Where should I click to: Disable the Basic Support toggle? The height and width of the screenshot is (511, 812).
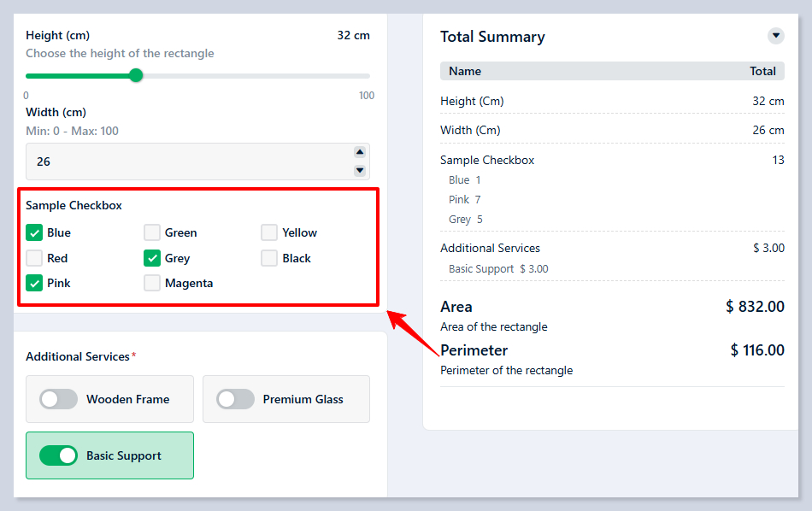[x=59, y=455]
